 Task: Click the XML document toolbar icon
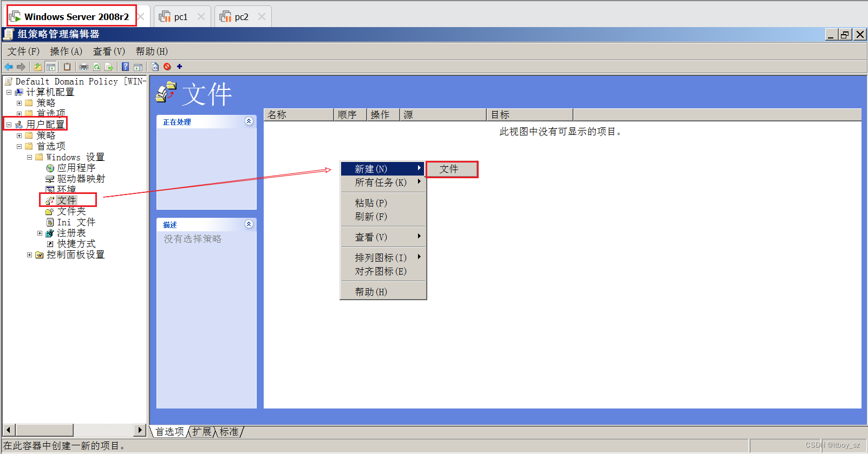point(155,67)
